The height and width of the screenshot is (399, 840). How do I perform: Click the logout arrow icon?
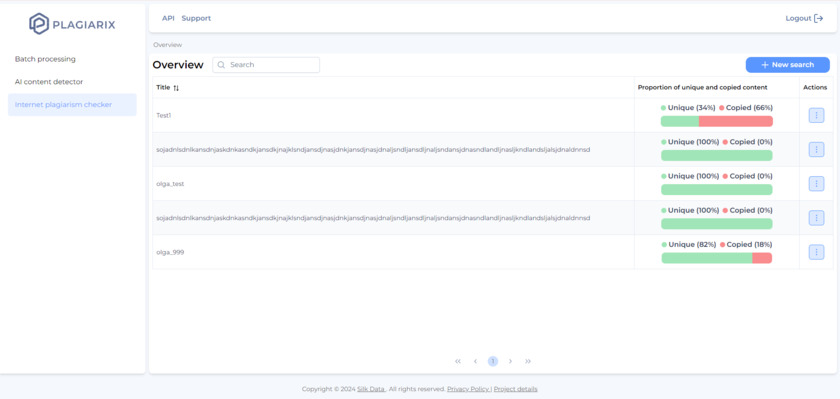(819, 18)
